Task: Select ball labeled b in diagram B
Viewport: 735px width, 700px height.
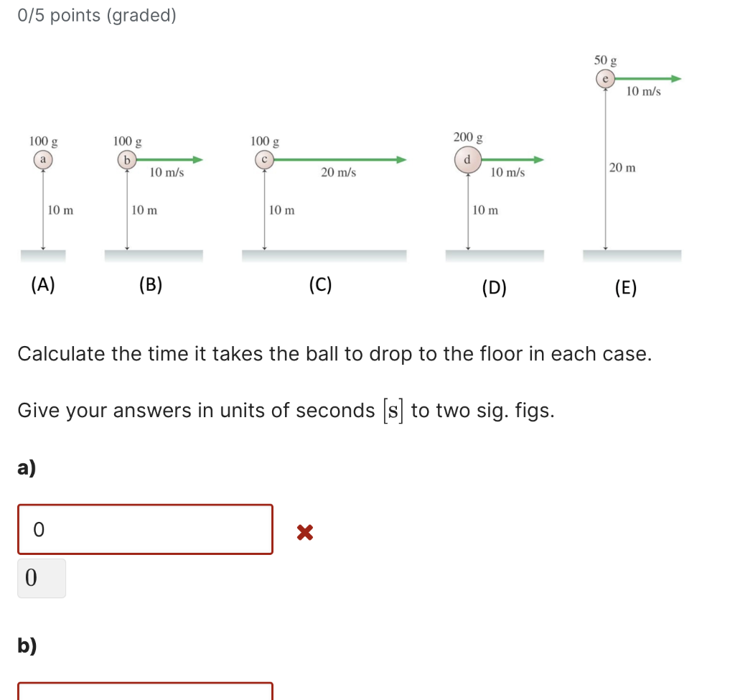Action: tap(127, 159)
